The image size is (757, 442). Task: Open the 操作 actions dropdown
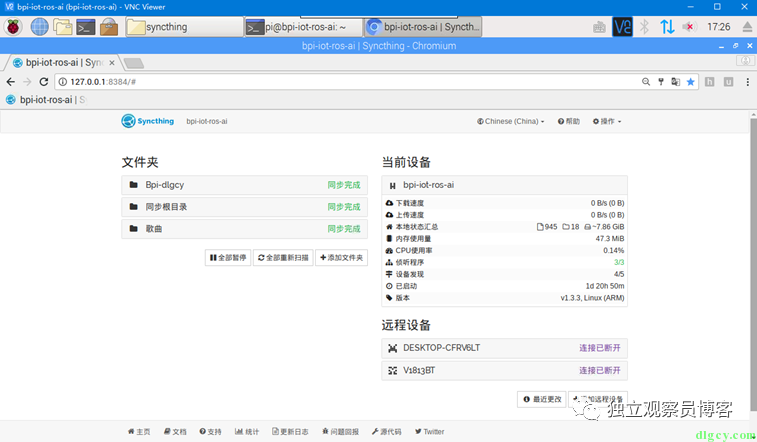(607, 122)
